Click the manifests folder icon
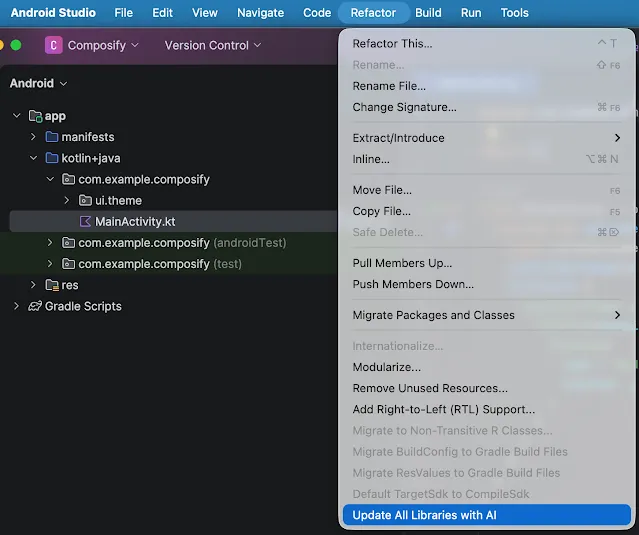 (51, 137)
